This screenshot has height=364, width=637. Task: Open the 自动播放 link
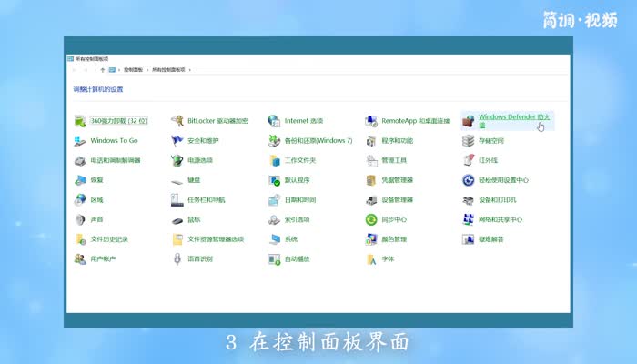297,258
